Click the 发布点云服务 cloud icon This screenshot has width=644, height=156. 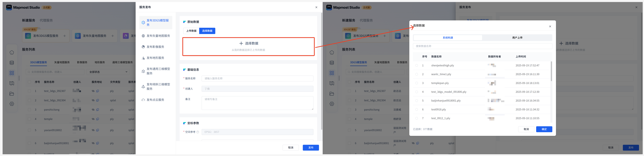(x=143, y=100)
